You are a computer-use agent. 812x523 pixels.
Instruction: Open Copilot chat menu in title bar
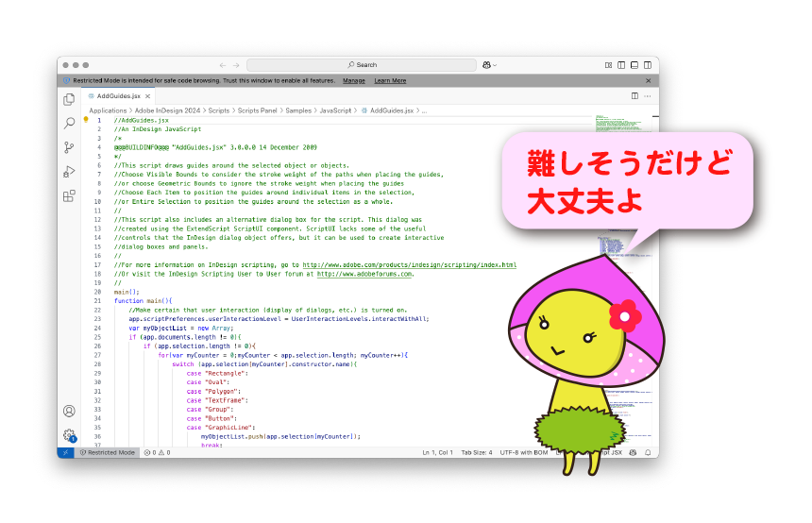tap(489, 65)
